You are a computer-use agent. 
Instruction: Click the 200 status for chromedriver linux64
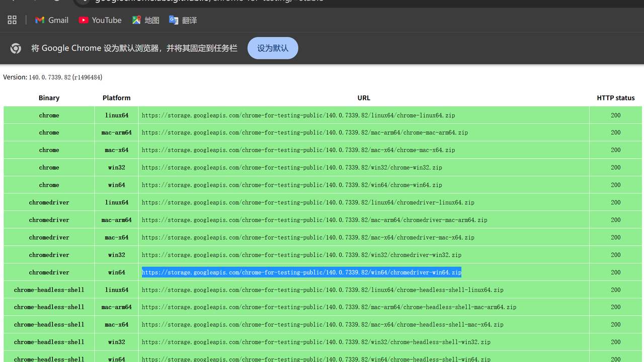point(615,202)
